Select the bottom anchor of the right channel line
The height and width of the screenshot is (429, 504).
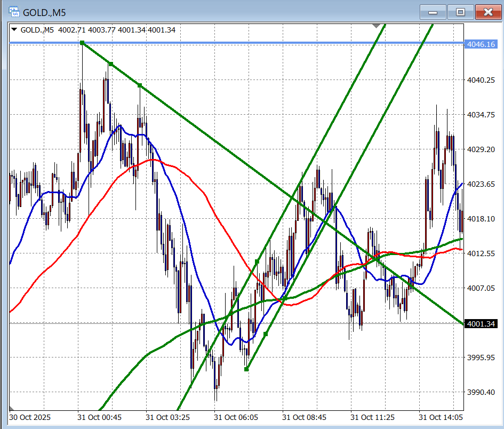[246, 369]
